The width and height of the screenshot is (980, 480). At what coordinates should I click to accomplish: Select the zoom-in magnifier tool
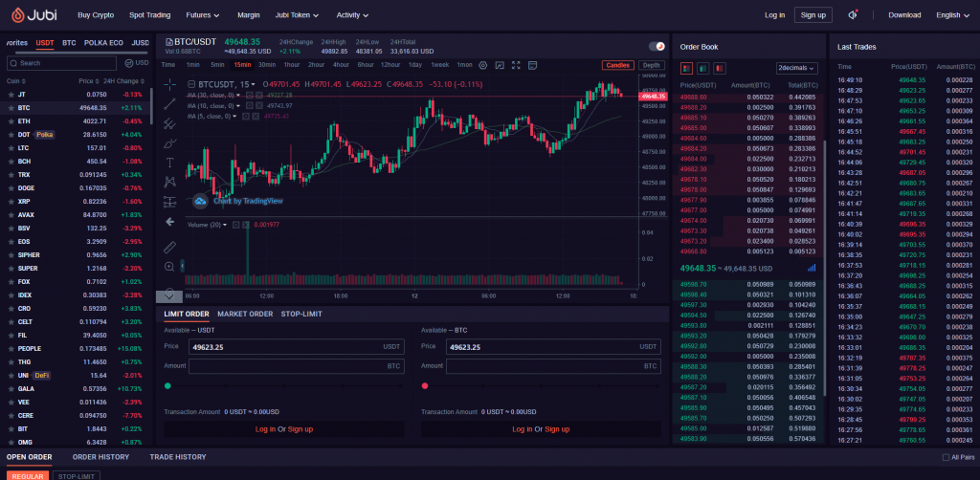(x=169, y=267)
